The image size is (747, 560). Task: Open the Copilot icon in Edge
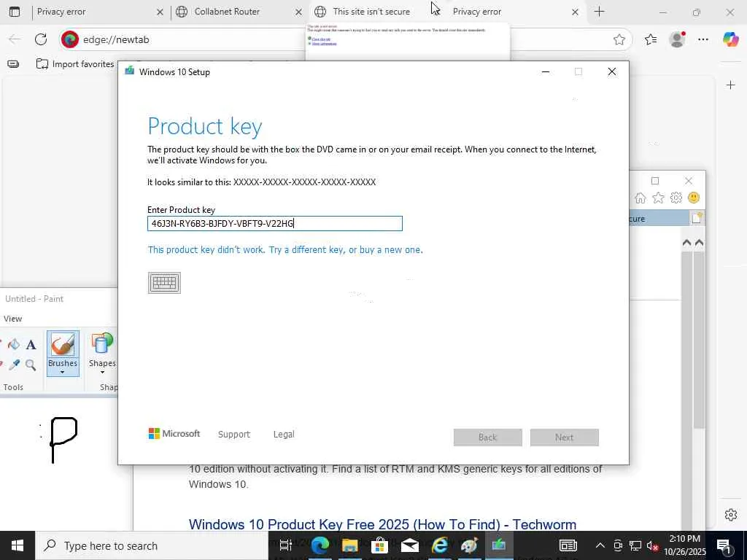pyautogui.click(x=730, y=39)
